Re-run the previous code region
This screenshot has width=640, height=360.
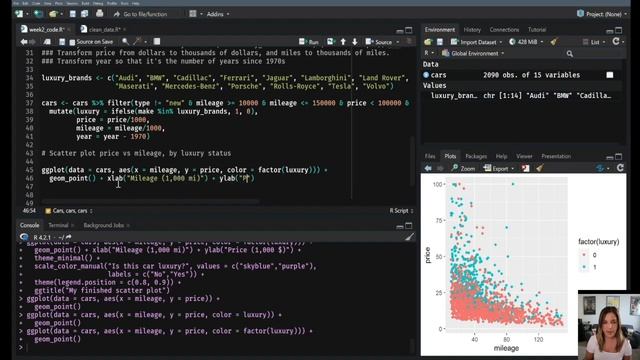click(x=331, y=42)
